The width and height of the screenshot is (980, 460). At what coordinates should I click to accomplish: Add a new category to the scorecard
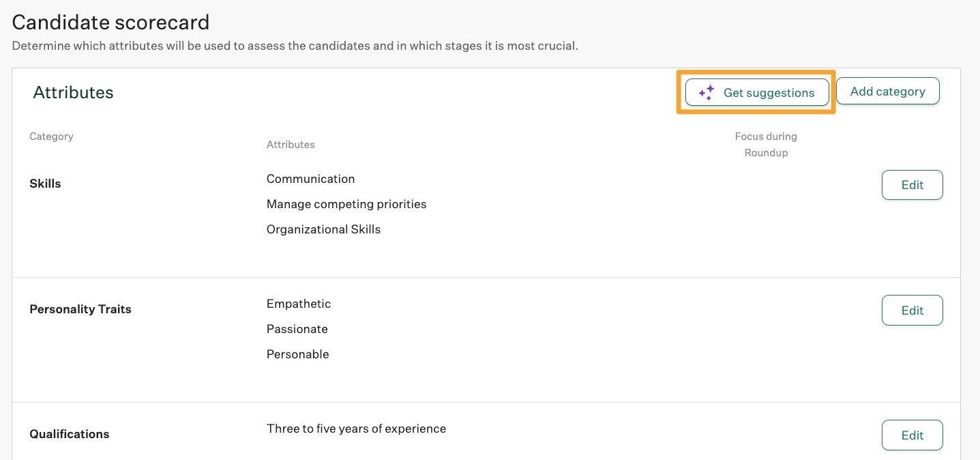[887, 91]
